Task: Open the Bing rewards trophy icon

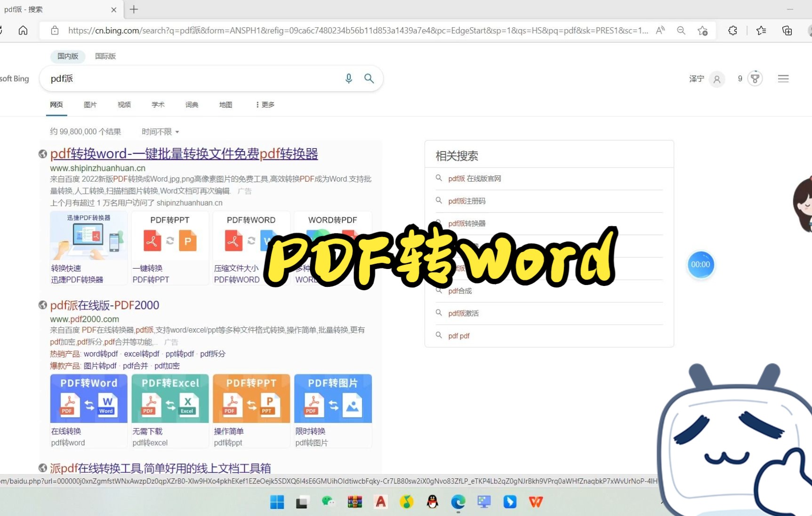Action: click(755, 79)
